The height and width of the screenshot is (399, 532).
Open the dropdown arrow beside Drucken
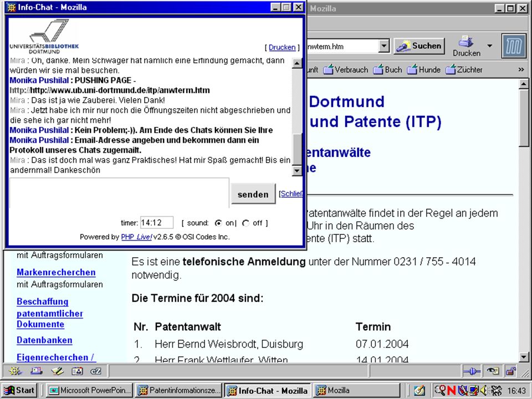click(489, 45)
